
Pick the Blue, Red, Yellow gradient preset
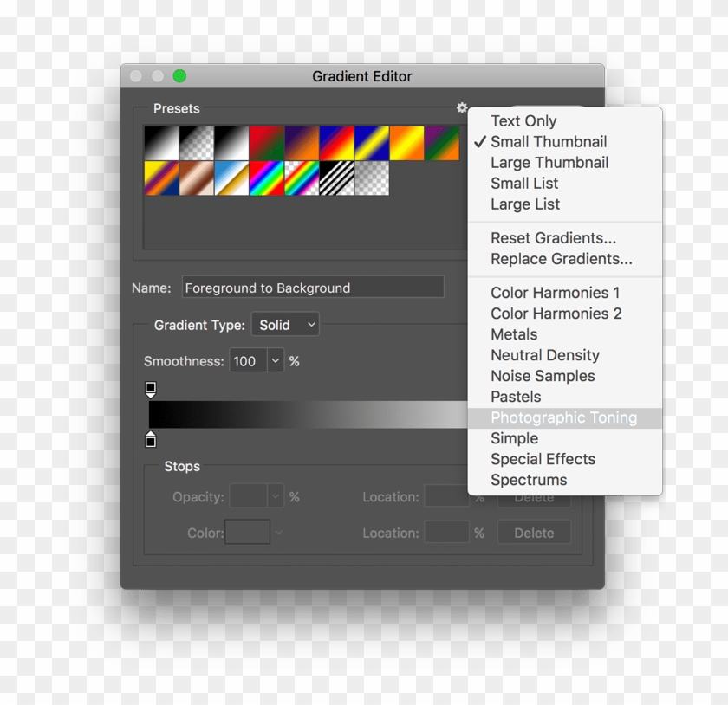(x=336, y=143)
